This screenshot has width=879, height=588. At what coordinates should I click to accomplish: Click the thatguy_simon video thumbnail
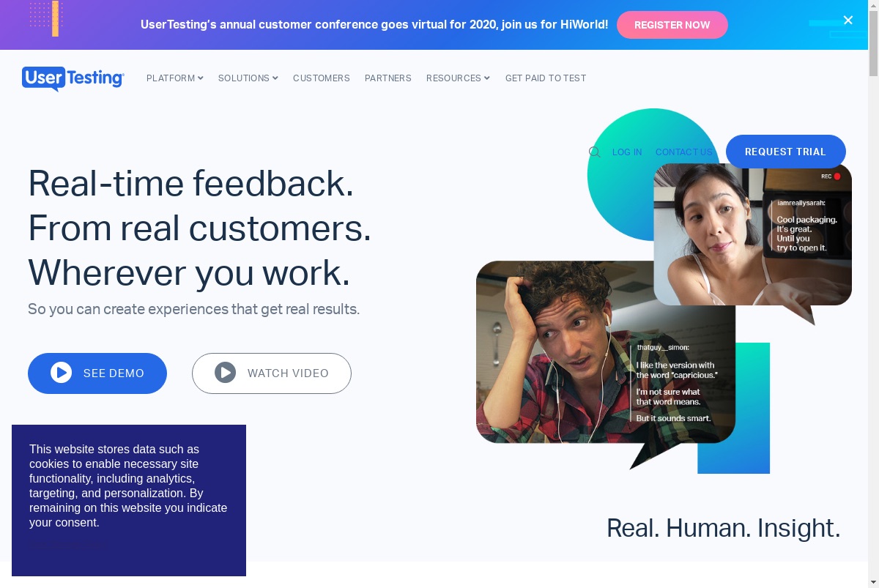pyautogui.click(x=606, y=352)
